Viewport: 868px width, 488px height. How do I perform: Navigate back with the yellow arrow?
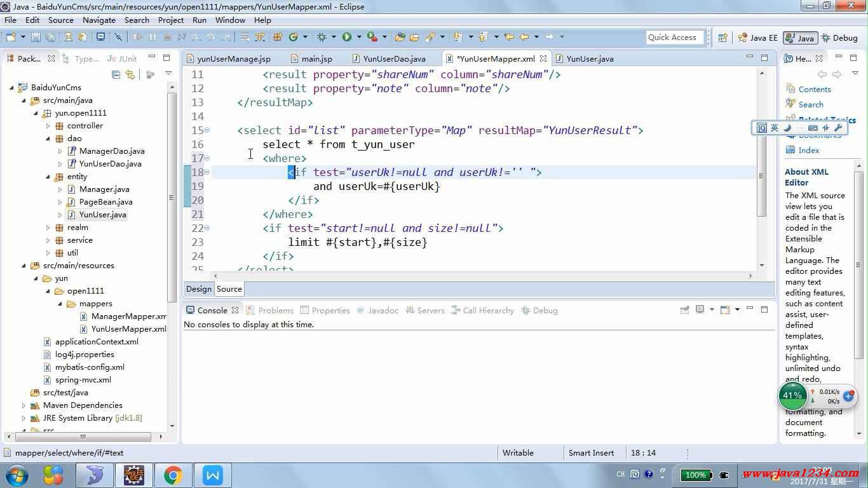click(x=524, y=37)
